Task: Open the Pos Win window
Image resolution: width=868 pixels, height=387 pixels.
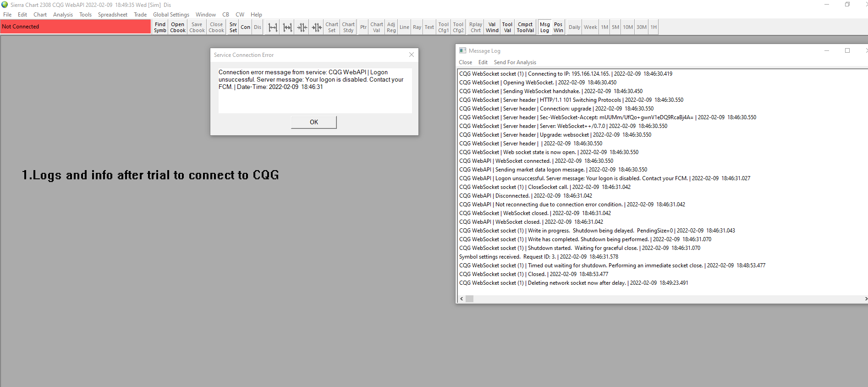Action: click(x=558, y=27)
